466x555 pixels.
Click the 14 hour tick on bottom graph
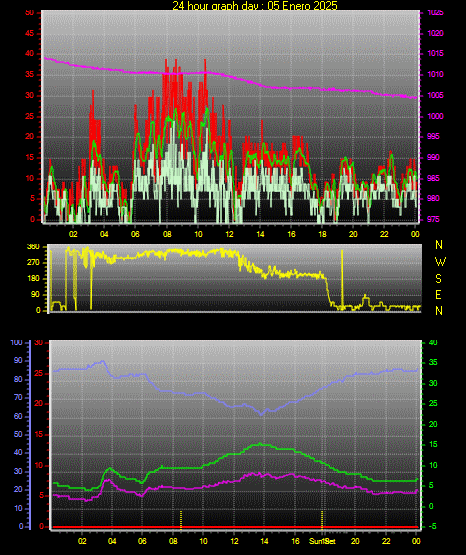(264, 541)
